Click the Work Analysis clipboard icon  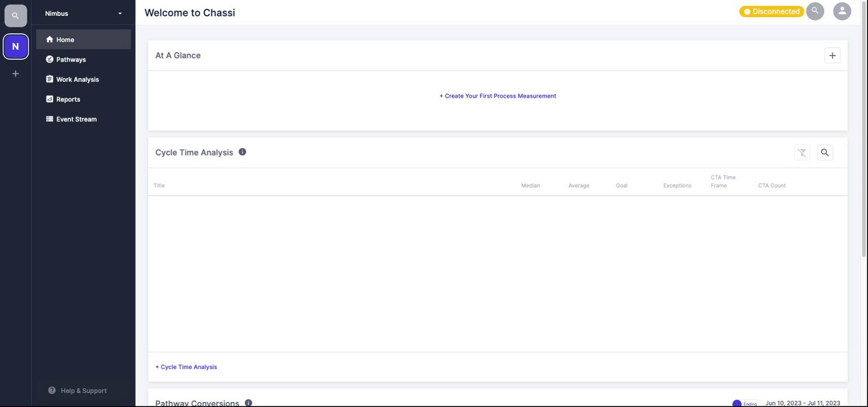point(49,79)
